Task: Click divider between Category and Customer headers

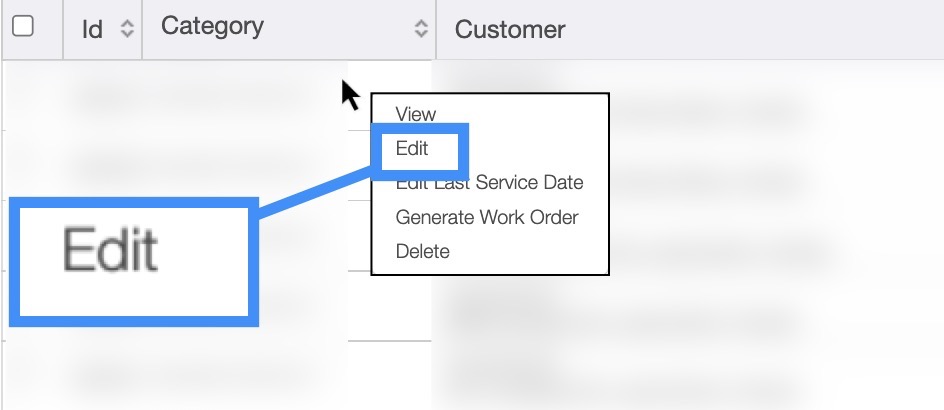Action: [436, 30]
